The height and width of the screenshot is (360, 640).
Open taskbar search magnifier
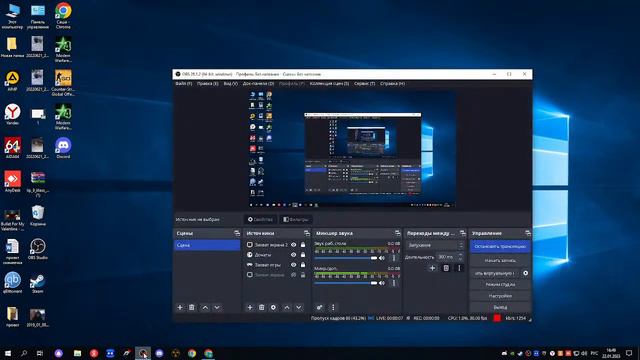tap(24, 353)
